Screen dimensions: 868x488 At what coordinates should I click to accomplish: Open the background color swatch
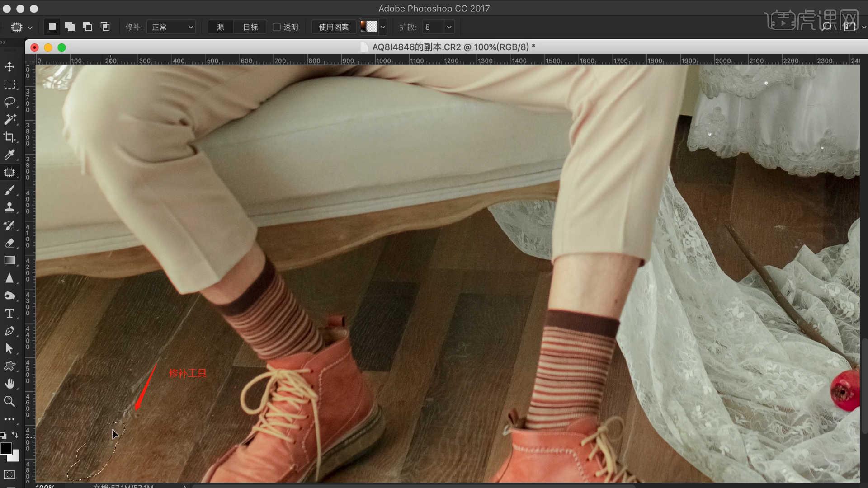coord(15,457)
